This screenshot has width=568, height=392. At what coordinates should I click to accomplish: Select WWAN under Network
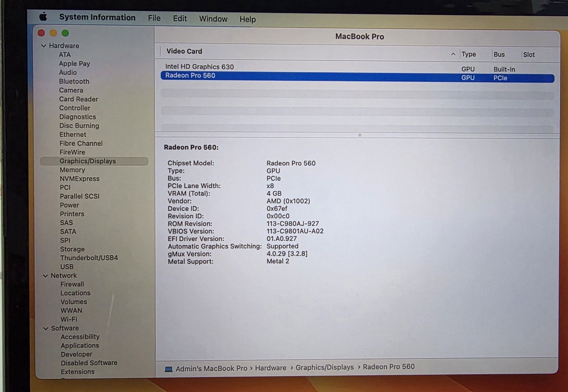[71, 311]
